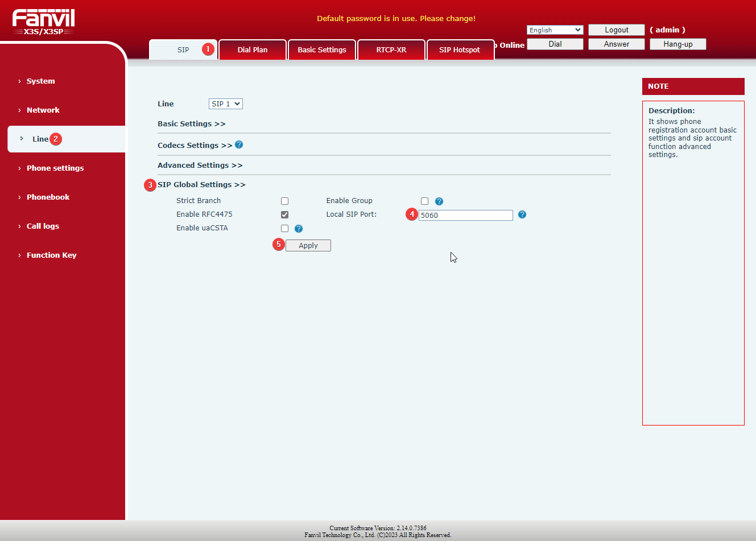This screenshot has height=541, width=756.
Task: Open the English language dropdown
Action: coord(555,30)
